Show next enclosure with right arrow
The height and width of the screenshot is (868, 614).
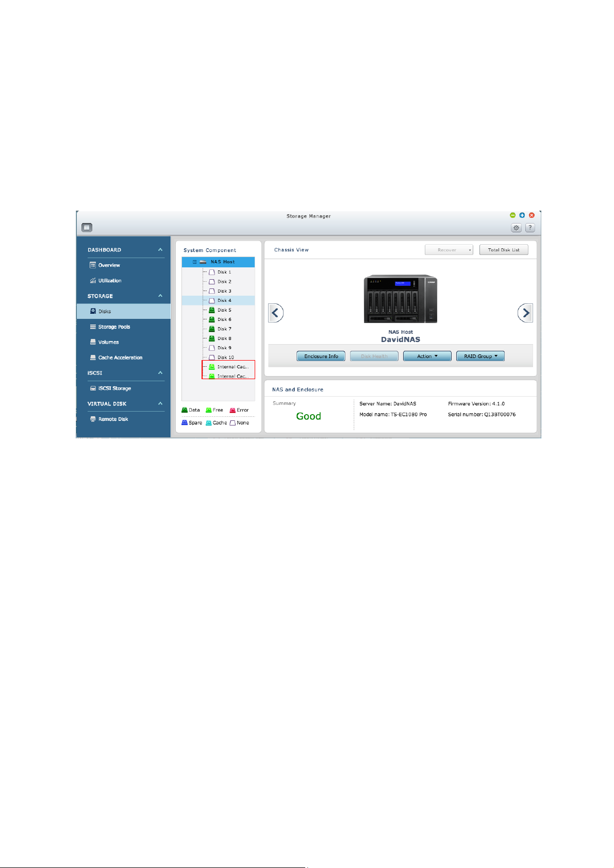pos(525,313)
